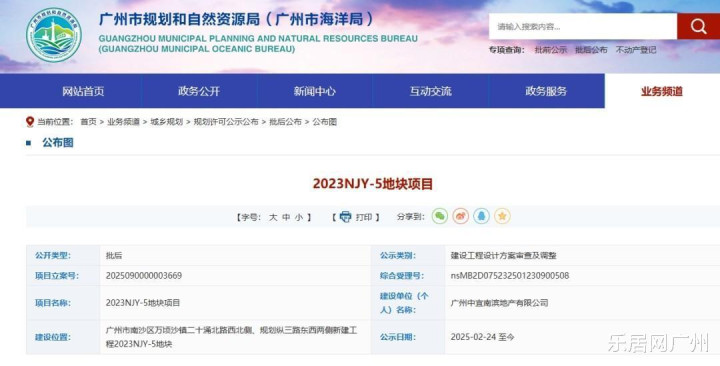Screen dimensions: 720x366
Task: Open 互动交流 navigation tab
Action: click(x=430, y=91)
